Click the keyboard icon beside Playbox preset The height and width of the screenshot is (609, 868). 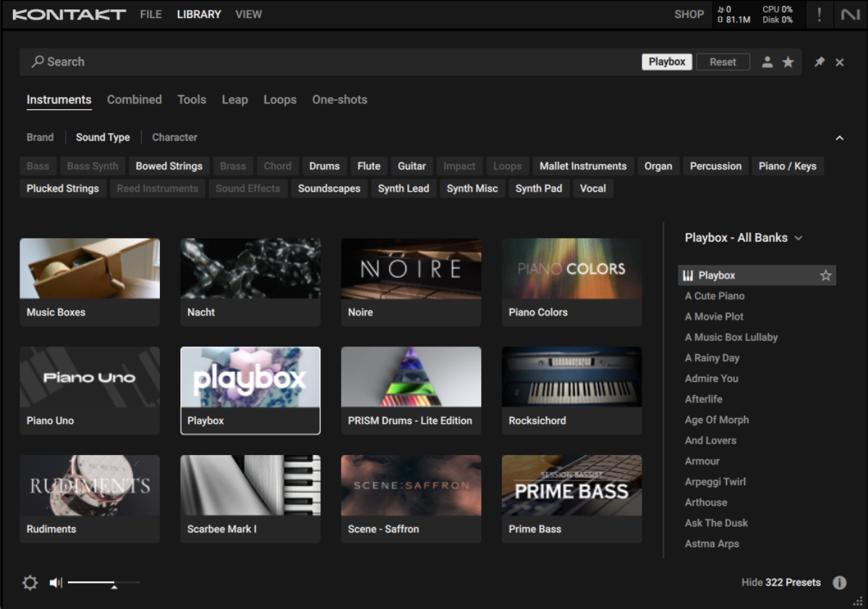coord(688,276)
